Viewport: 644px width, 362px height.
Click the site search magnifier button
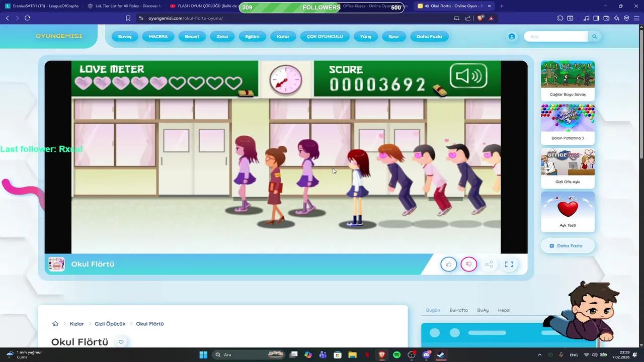click(594, 37)
